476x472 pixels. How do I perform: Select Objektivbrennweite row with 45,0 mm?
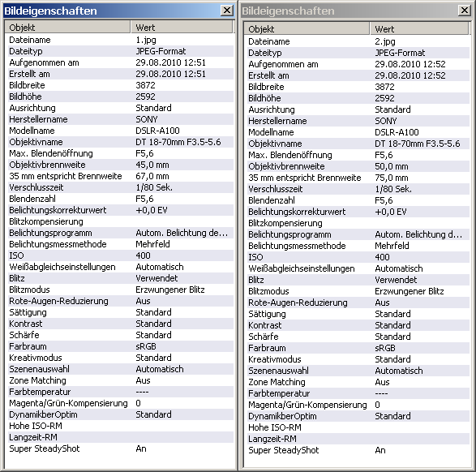(121, 165)
